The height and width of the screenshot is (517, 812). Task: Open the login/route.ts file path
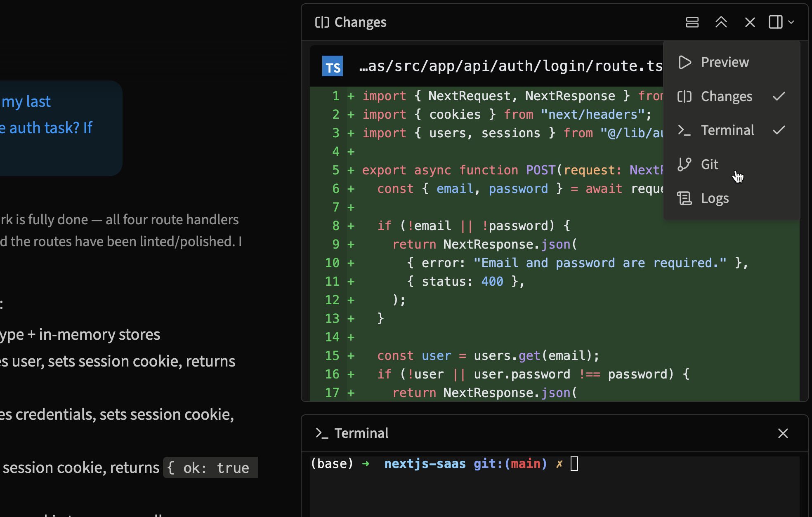click(x=511, y=66)
